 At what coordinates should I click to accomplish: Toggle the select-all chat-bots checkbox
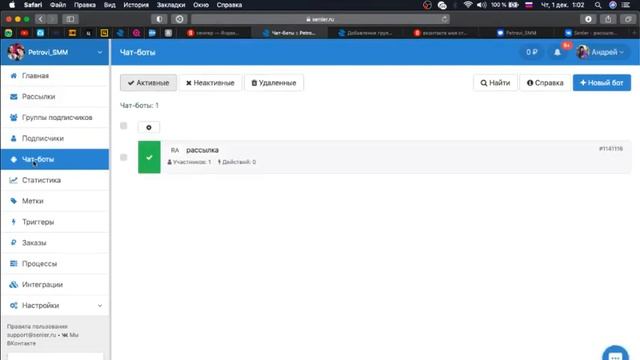[x=124, y=126]
